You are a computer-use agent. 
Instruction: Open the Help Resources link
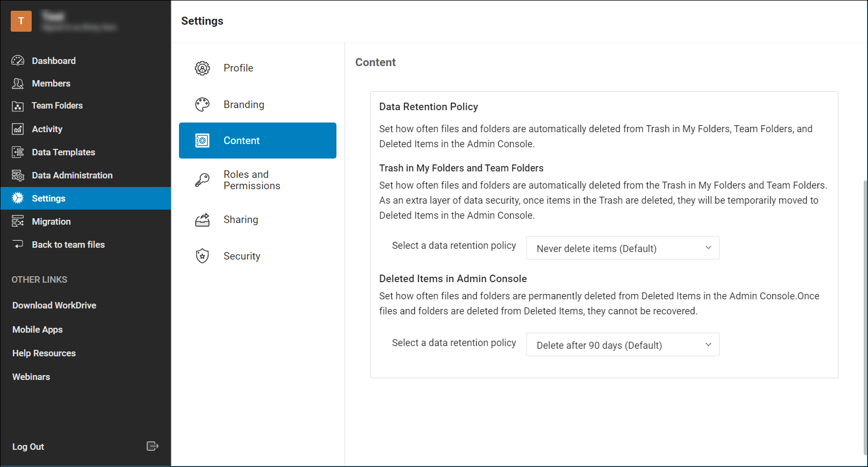(44, 353)
